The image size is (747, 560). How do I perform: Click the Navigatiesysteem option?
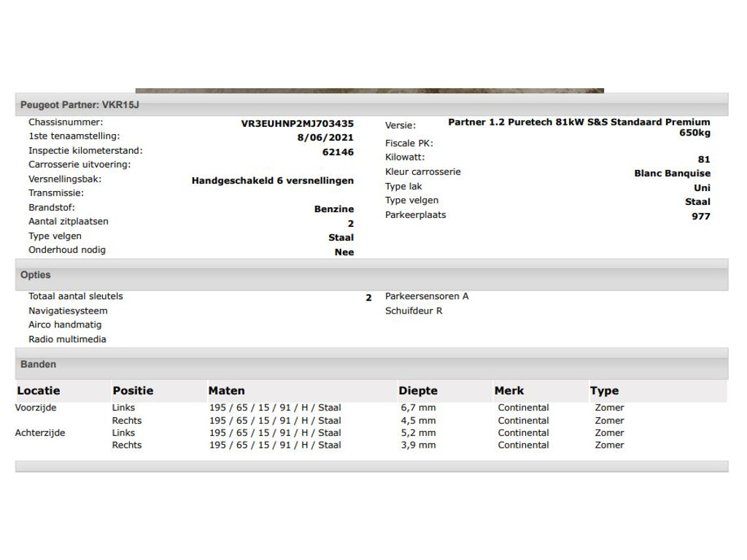(68, 311)
